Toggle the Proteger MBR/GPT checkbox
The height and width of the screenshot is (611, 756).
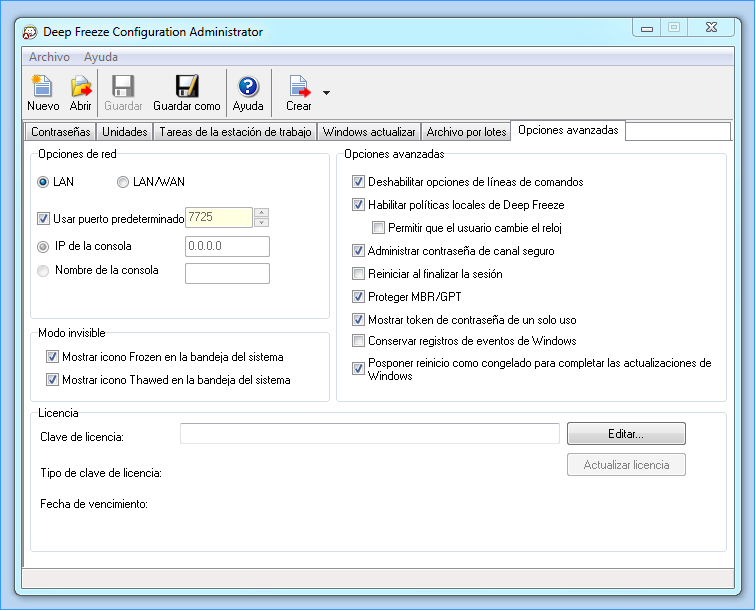click(358, 297)
